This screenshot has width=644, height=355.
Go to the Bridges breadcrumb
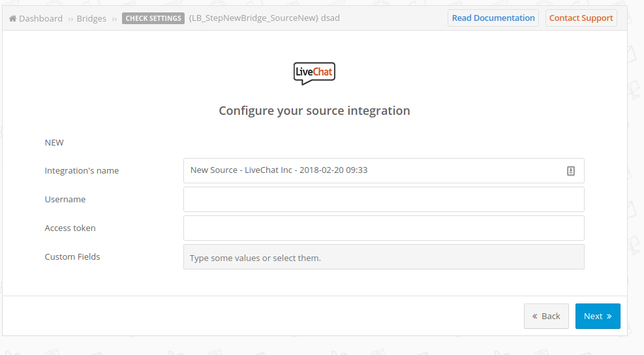coord(91,18)
